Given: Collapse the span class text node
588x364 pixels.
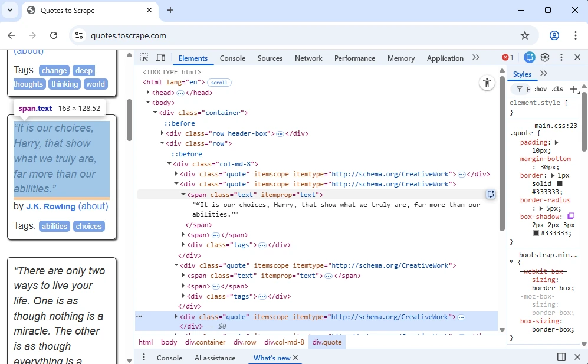Looking at the screenshot, I should [x=183, y=195].
